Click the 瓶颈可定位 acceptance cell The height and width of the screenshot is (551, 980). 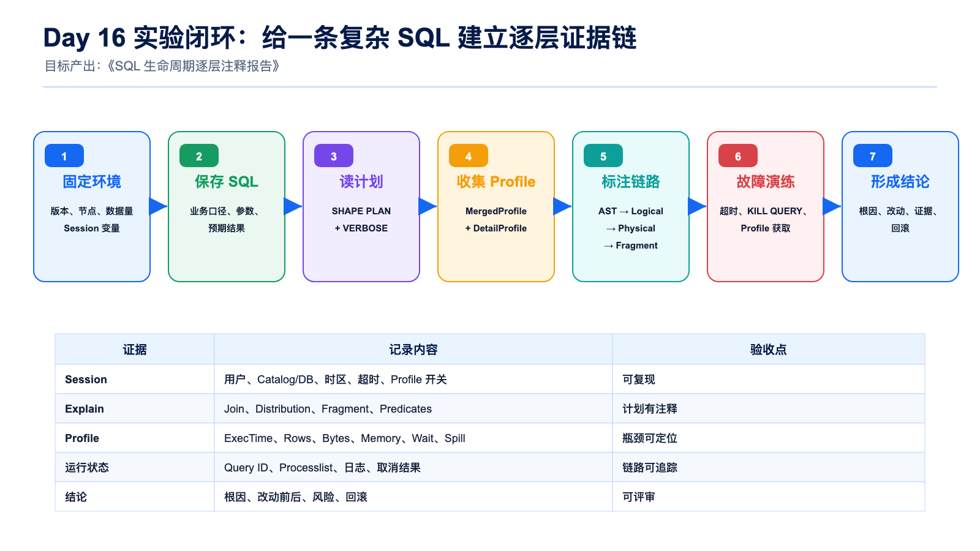coord(769,438)
